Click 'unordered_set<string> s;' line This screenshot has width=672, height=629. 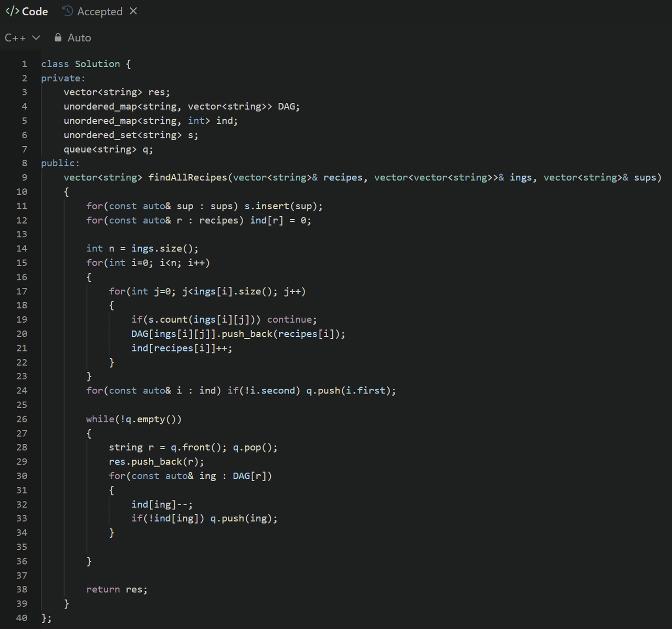point(131,135)
